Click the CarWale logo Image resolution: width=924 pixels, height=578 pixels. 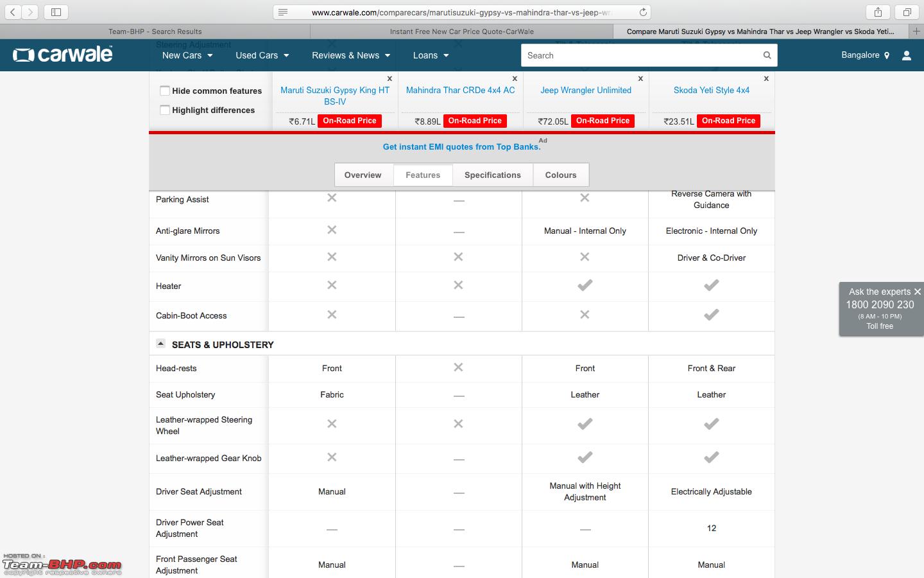click(63, 55)
